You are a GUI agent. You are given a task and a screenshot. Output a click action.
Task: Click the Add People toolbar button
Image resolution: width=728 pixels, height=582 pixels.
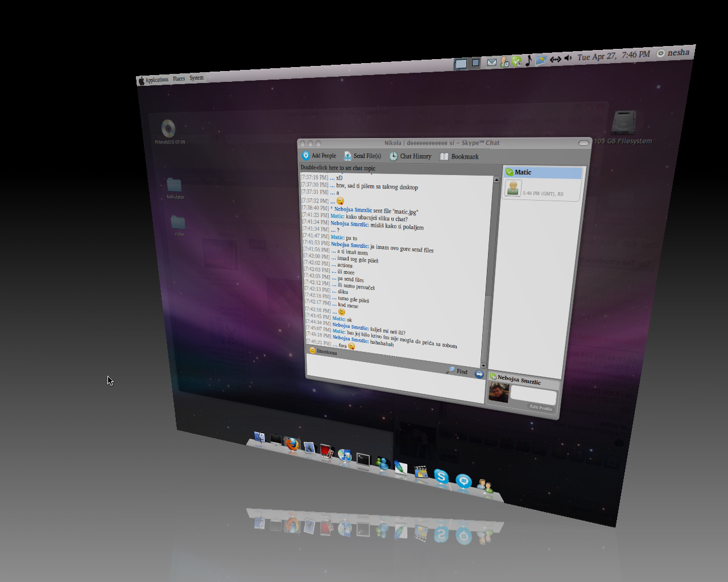click(319, 156)
